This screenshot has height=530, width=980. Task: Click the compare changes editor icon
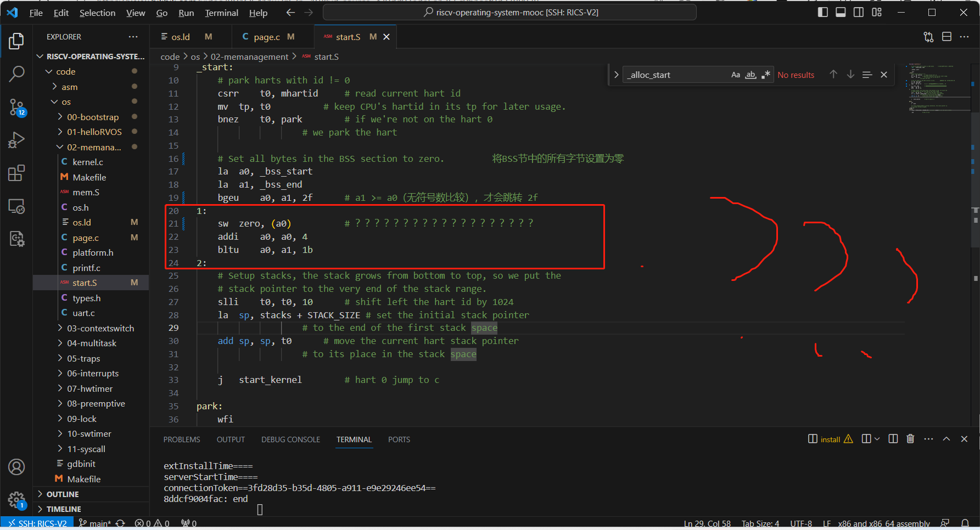928,37
